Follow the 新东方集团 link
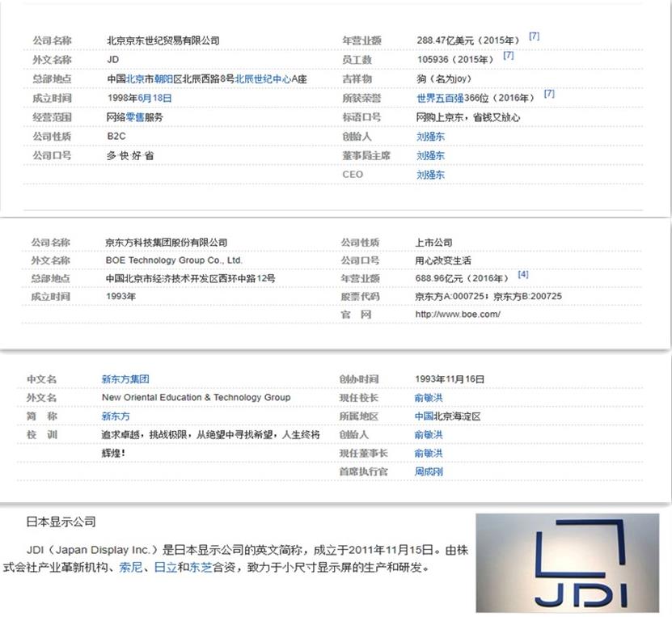672x617 pixels. (x=125, y=379)
